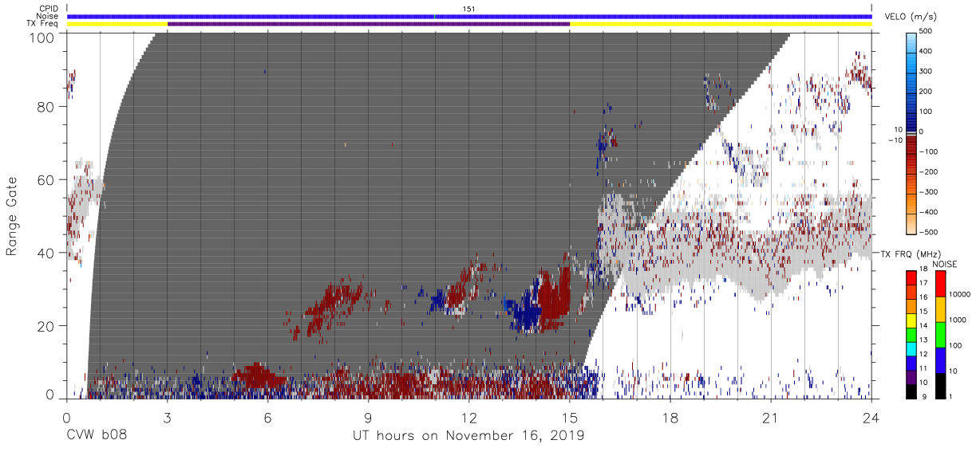Click the -100 tick on velocity colorbar
980x452 pixels.
click(927, 151)
